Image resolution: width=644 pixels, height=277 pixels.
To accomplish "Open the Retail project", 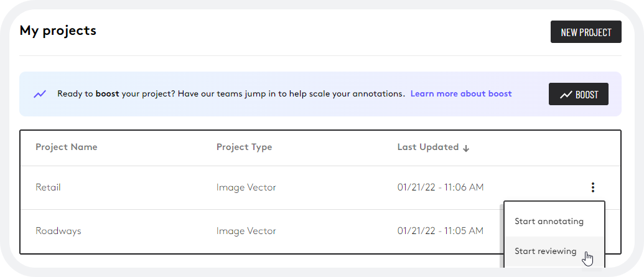I will coord(48,187).
